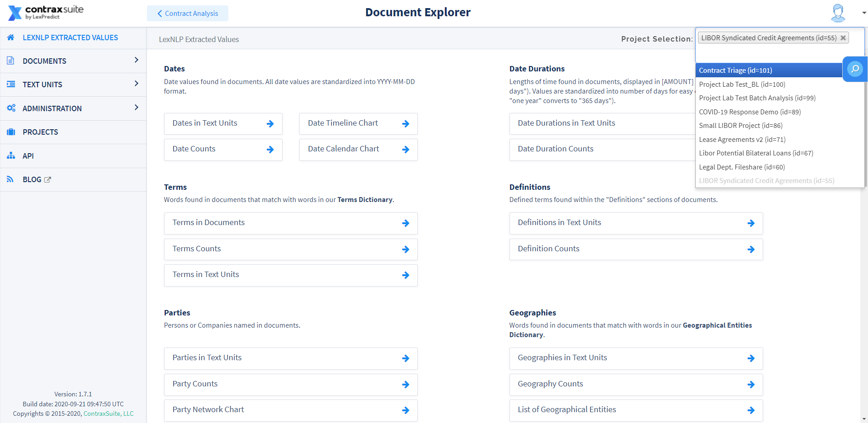Open Date Duration Counts
Viewport: 868px width, 423px height.
pyautogui.click(x=602, y=149)
